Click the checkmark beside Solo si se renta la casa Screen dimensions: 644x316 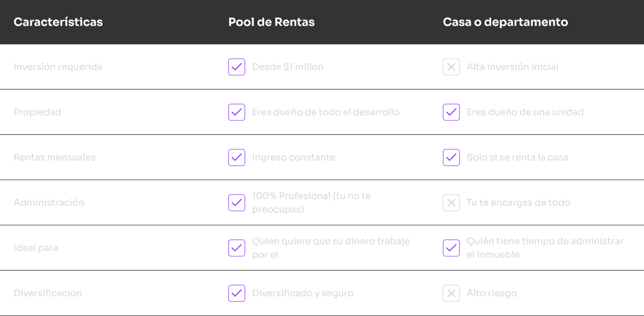tap(451, 157)
